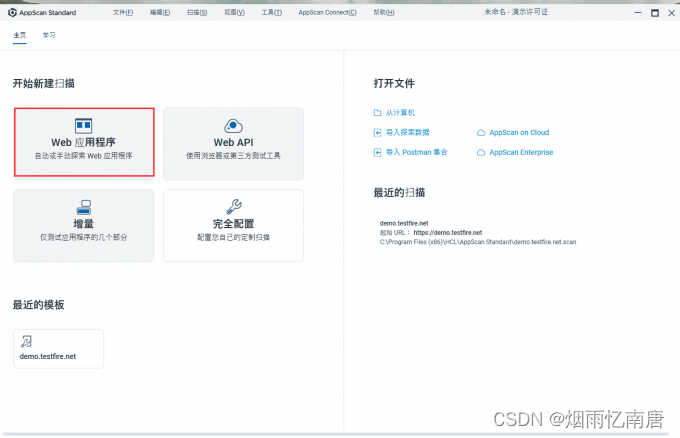Click the 导入探索数据 link

(408, 132)
